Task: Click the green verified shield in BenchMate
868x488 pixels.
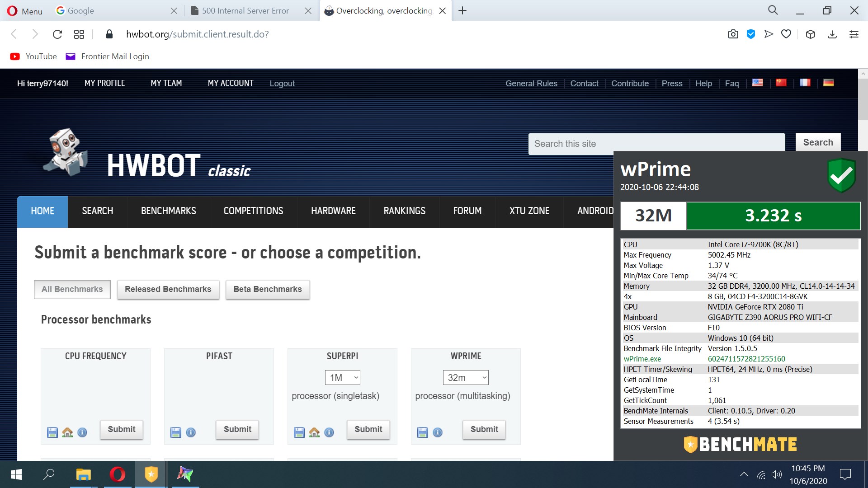Action: pos(841,175)
